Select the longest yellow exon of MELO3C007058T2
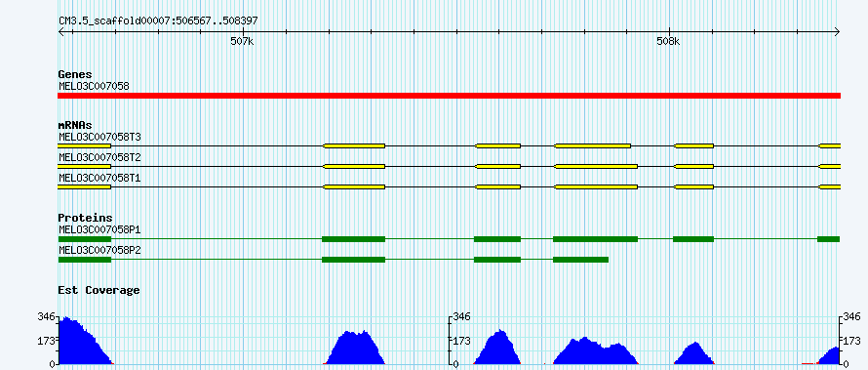Image resolution: width=868 pixels, height=370 pixels. pyautogui.click(x=596, y=166)
